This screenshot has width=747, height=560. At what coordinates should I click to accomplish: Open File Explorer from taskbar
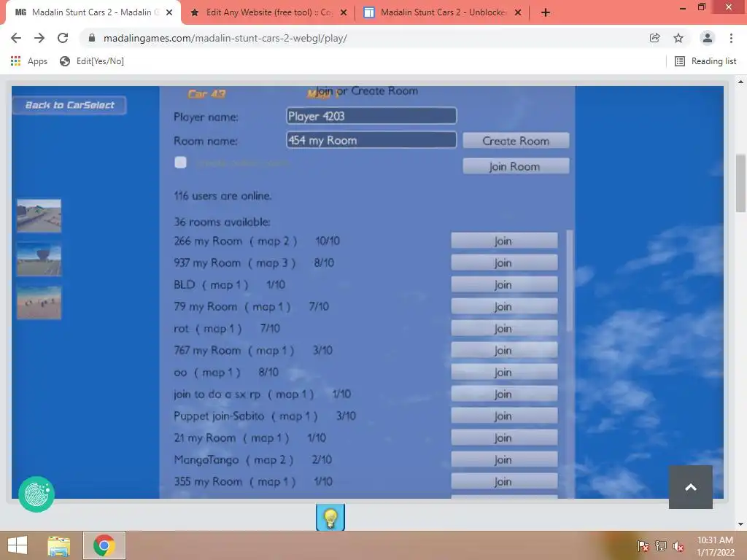pos(59,545)
